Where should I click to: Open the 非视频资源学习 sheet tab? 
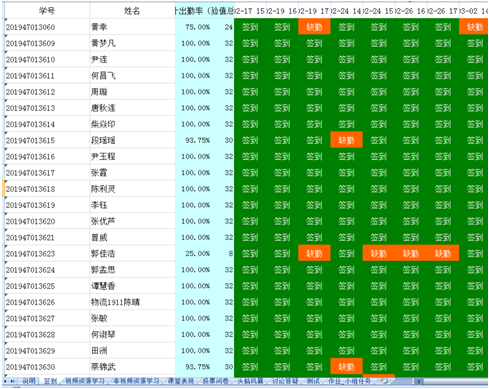[x=136, y=381]
